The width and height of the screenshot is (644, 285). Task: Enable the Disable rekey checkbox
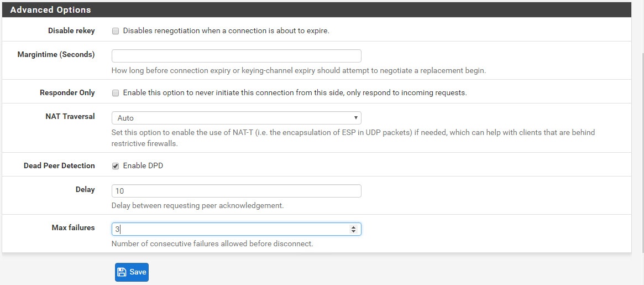[116, 31]
